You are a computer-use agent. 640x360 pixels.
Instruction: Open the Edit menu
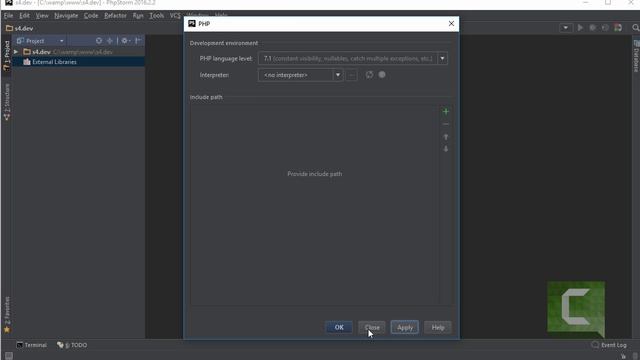coord(24,16)
